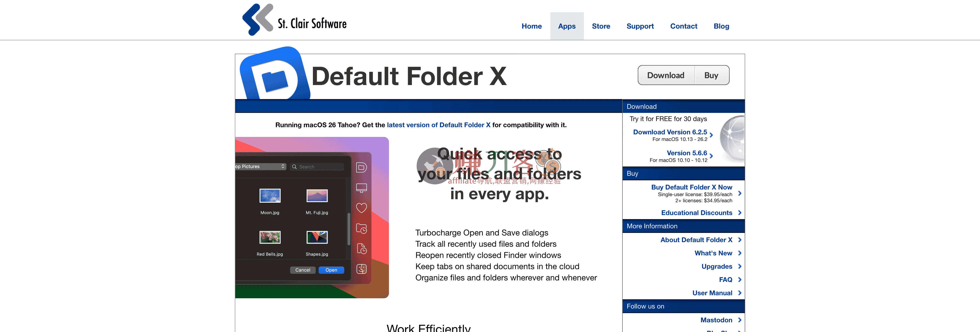980x332 pixels.
Task: Select the Moon.jpg thumbnail
Action: click(x=270, y=196)
